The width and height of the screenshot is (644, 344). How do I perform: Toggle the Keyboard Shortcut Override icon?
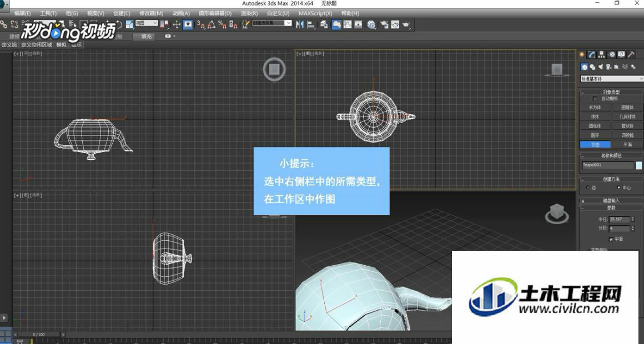click(188, 24)
